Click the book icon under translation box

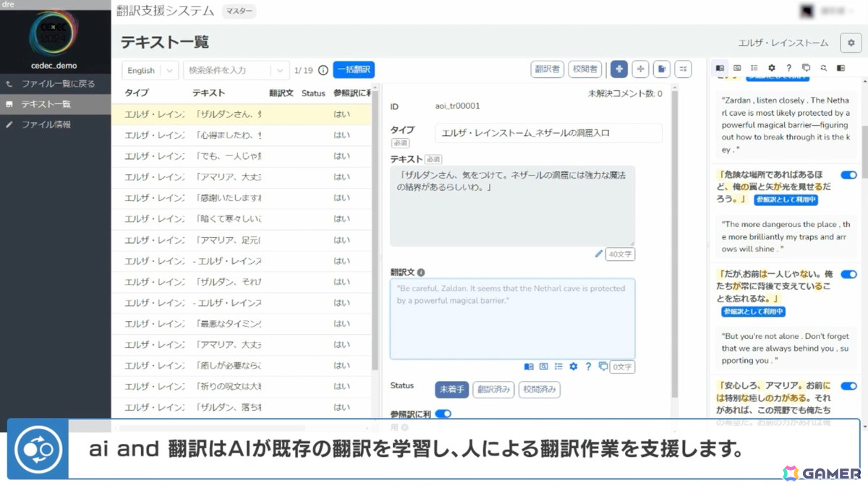[x=529, y=367]
